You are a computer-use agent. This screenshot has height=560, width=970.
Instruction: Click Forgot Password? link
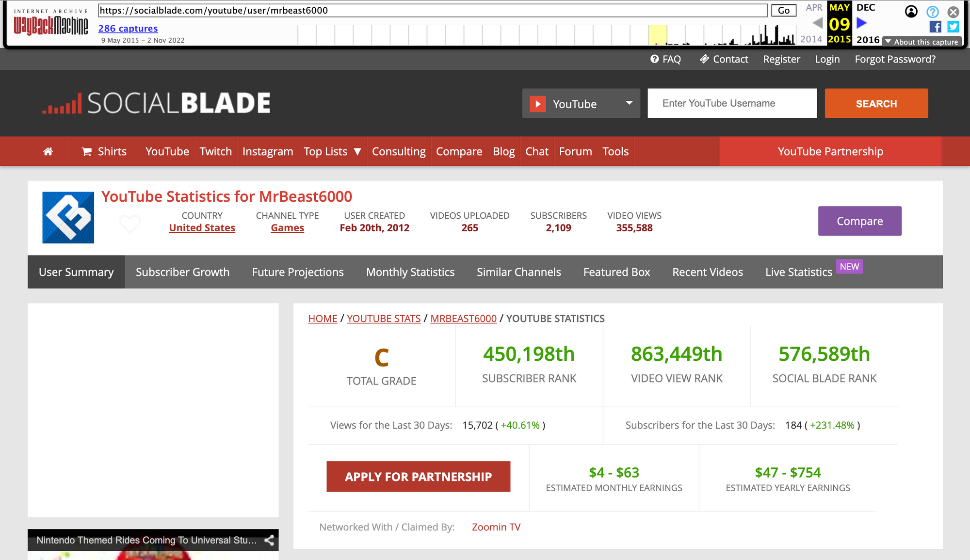point(895,59)
